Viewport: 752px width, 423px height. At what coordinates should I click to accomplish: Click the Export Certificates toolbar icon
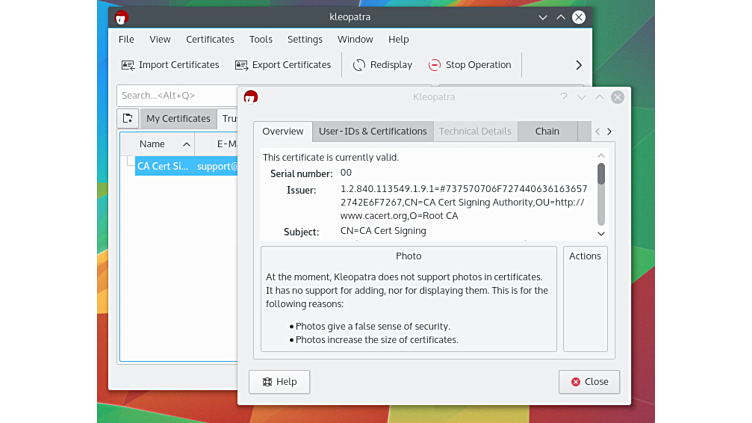click(242, 65)
